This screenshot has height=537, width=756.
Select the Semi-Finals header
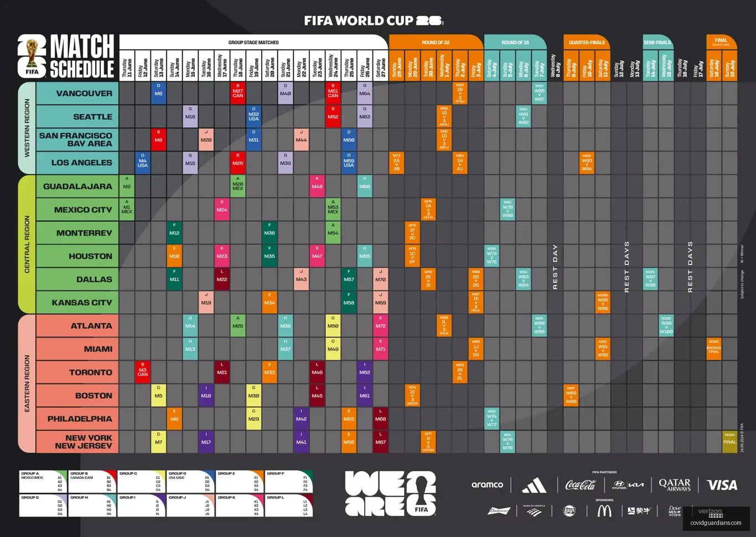657,42
